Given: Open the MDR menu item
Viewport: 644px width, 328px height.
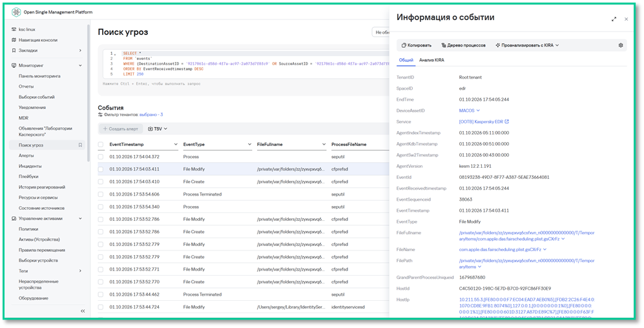Looking at the screenshot, I should coord(23,118).
